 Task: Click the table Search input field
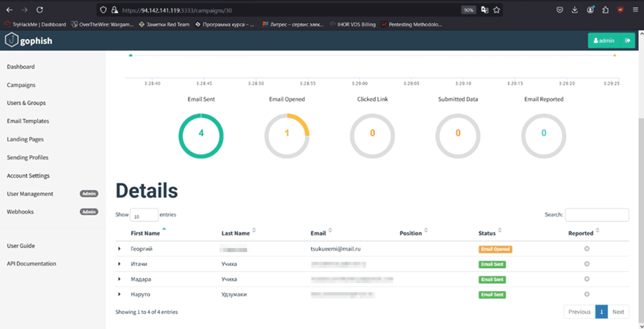pos(596,214)
